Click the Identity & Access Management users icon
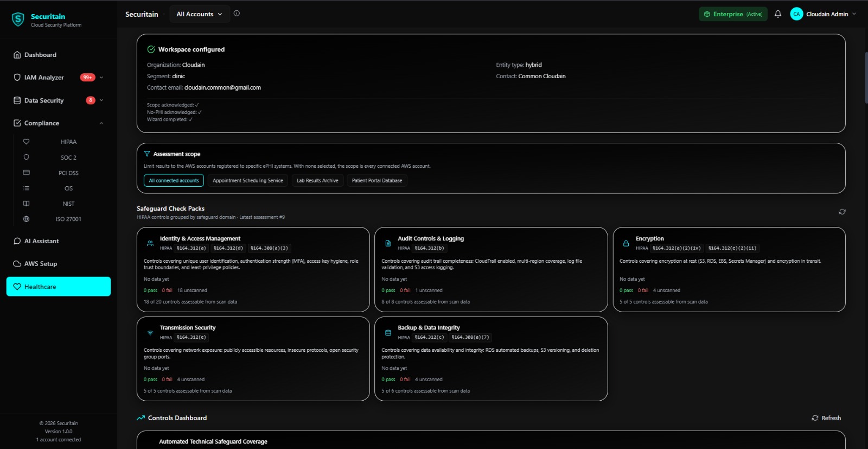The width and height of the screenshot is (868, 449). [x=150, y=243]
